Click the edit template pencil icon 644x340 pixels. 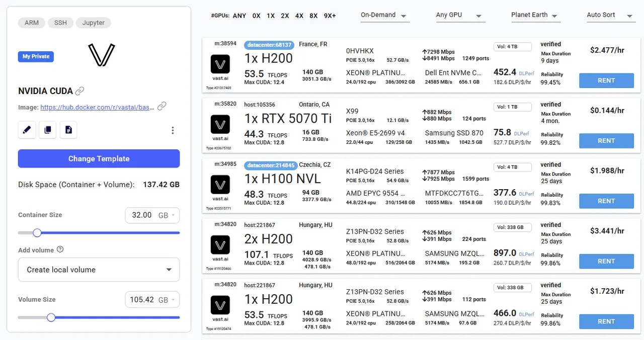(27, 130)
